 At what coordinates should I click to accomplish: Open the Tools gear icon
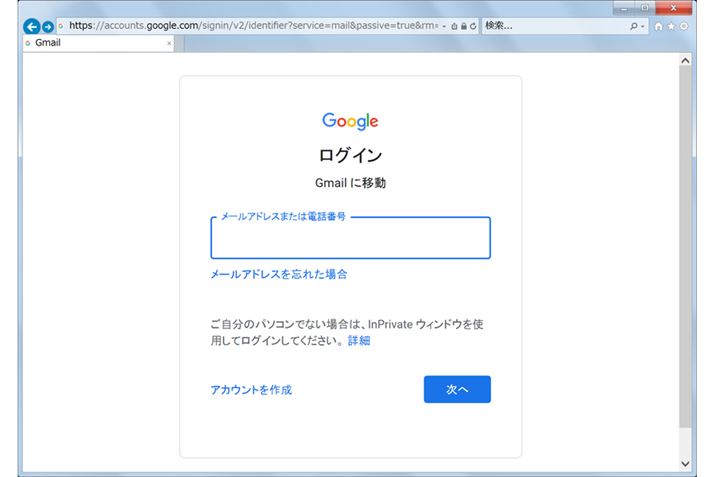[x=684, y=26]
